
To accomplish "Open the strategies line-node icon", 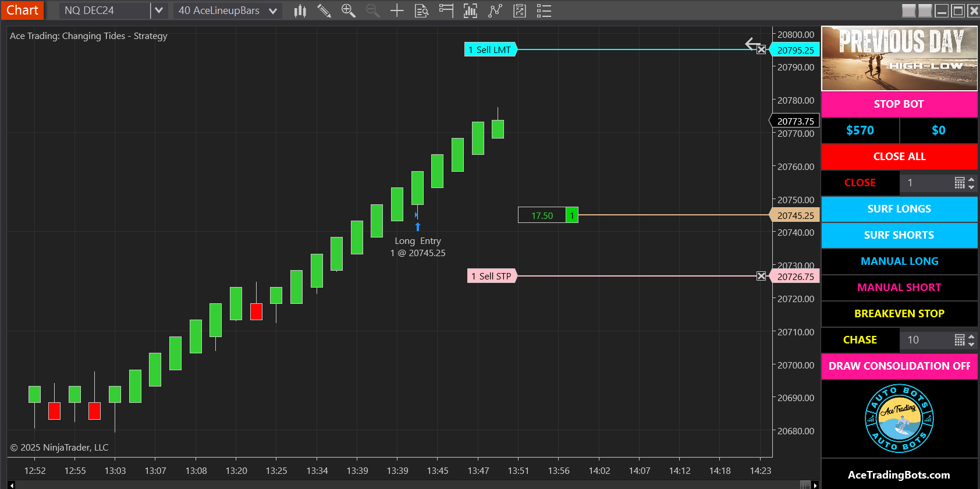I will coord(495,10).
